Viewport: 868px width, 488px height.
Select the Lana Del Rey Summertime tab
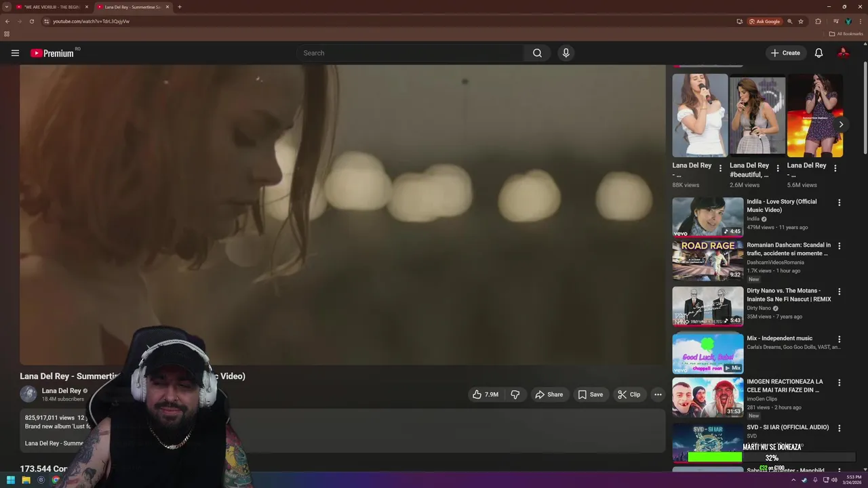133,7
